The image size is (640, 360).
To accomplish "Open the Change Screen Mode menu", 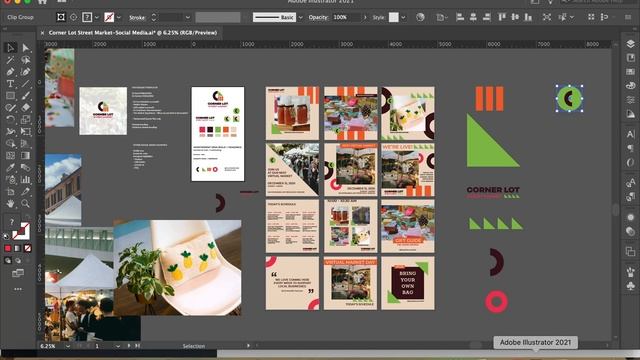I will [18, 273].
